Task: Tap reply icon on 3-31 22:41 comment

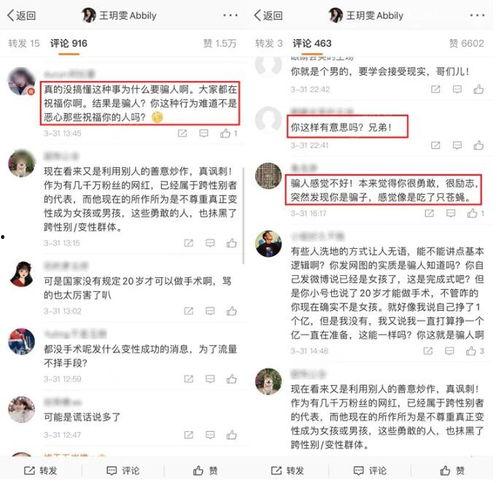Action: [x=457, y=145]
